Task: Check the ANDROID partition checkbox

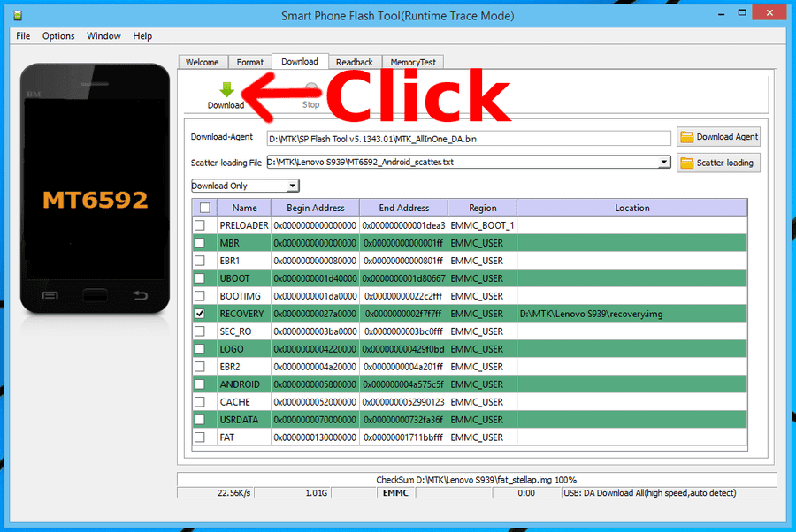Action: [x=200, y=384]
